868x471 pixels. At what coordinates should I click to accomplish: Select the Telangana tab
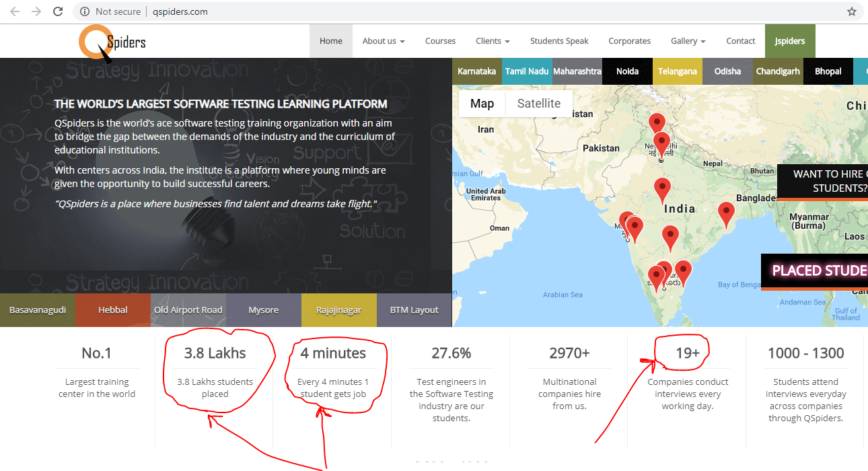point(678,71)
